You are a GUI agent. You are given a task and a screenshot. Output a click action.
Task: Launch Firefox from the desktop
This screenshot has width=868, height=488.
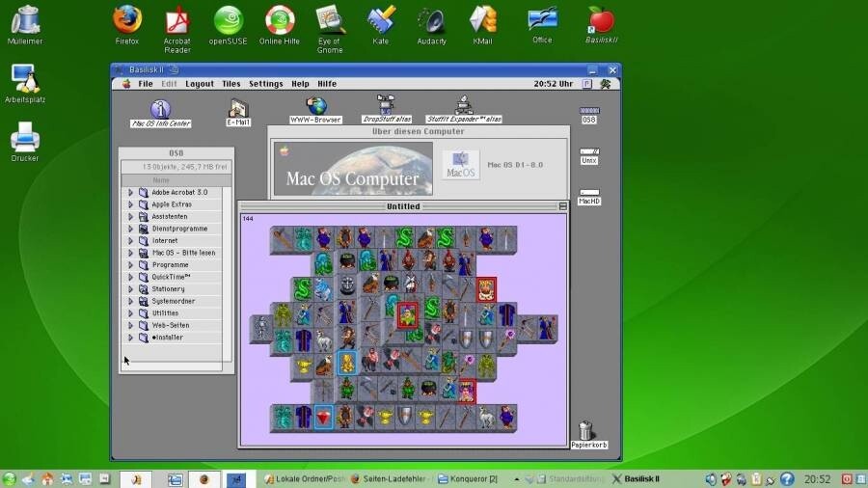(x=127, y=20)
